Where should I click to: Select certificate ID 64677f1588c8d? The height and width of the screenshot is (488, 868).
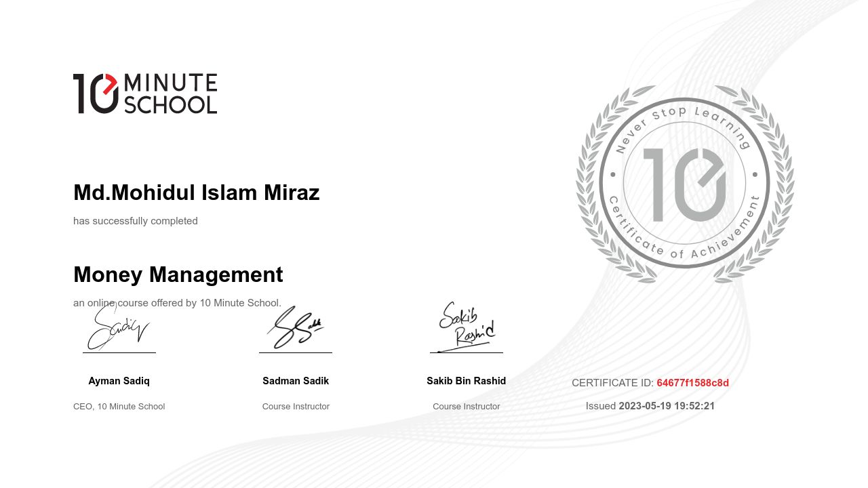pyautogui.click(x=693, y=383)
